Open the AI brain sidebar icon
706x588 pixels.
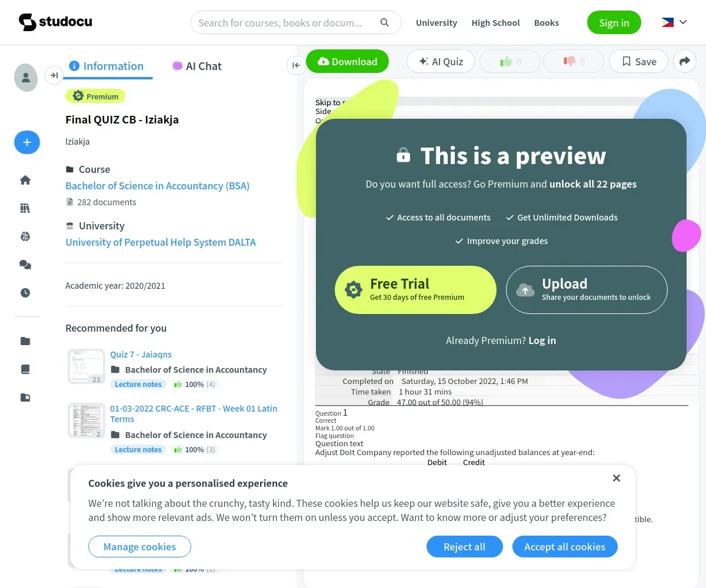[25, 236]
